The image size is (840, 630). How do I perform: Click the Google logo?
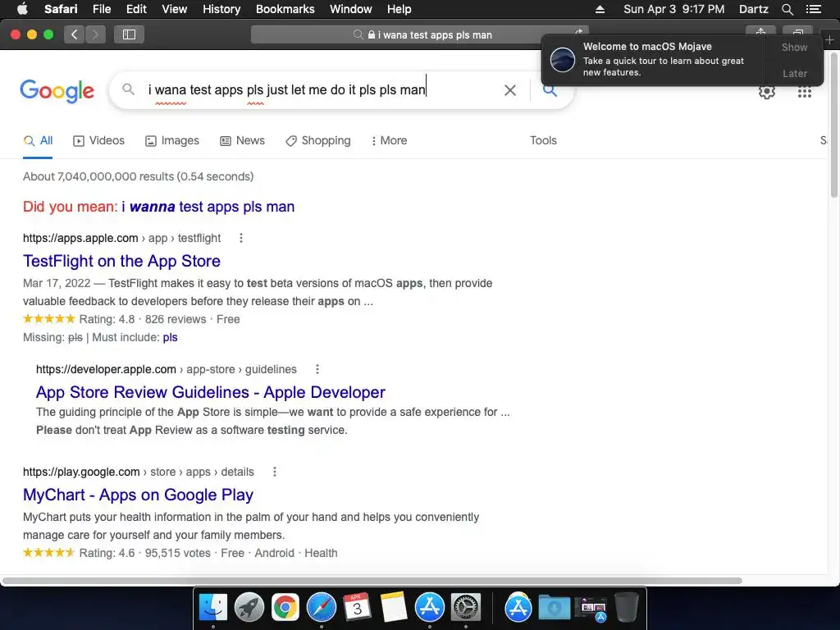coord(57,90)
